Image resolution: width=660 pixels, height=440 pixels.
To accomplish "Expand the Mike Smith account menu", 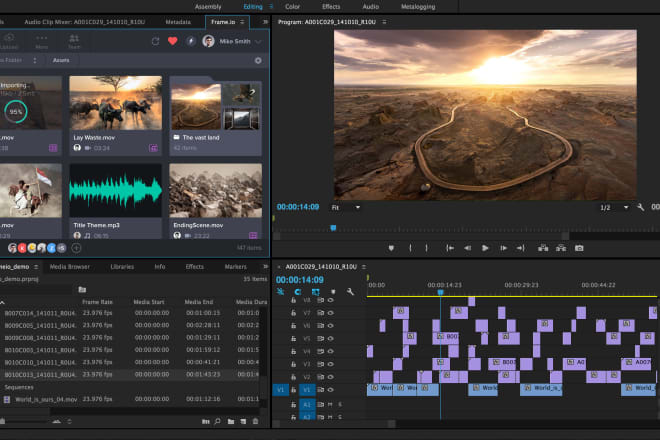I will point(259,41).
